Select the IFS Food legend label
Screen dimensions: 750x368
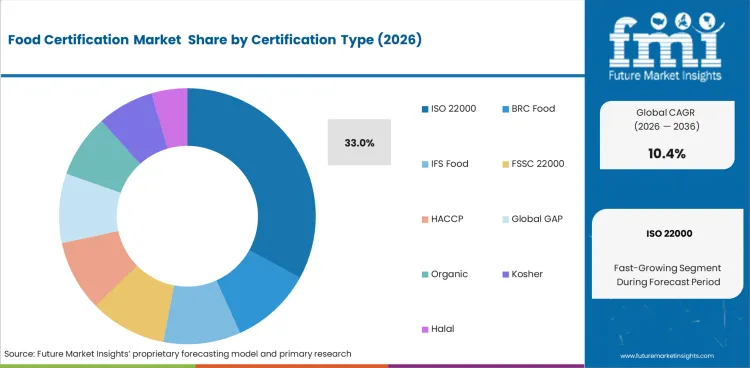point(450,164)
